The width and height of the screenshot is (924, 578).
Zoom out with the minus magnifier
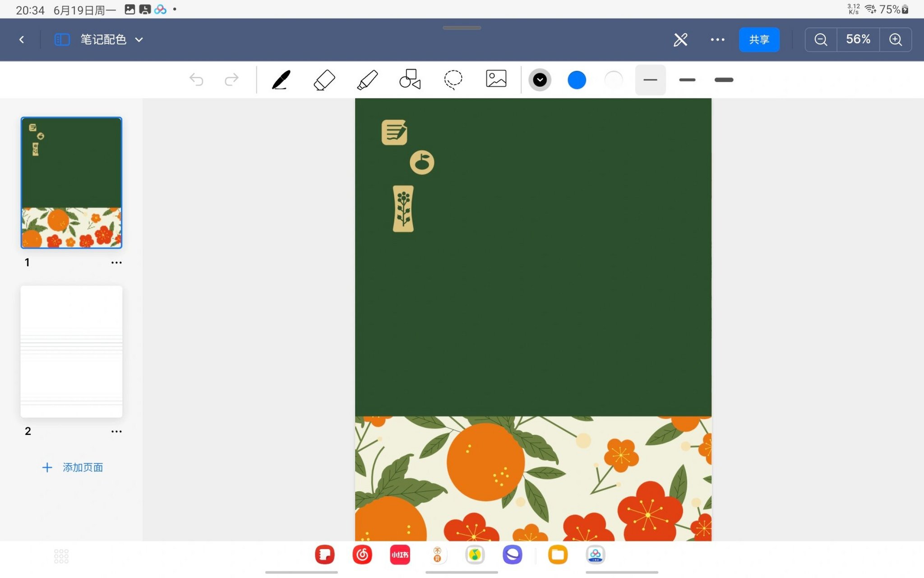coord(821,40)
